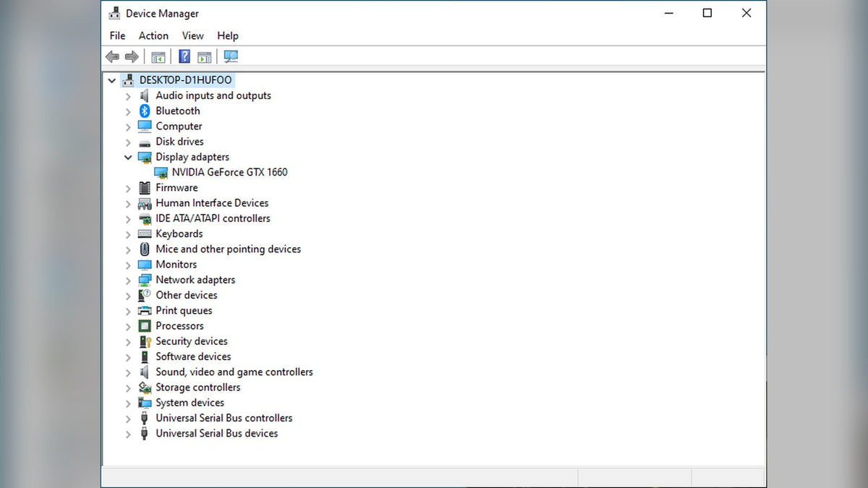This screenshot has height=488, width=868.
Task: Select Universal Serial Bus devices label
Action: point(217,433)
